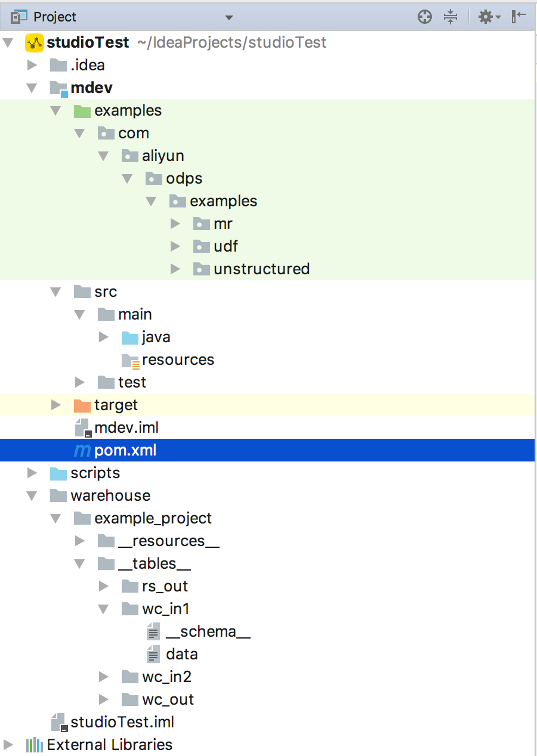Select the resources folder

(x=168, y=360)
